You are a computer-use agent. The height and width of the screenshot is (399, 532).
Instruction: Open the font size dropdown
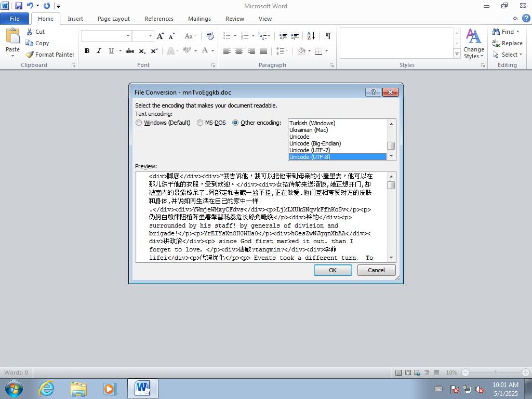pos(150,36)
